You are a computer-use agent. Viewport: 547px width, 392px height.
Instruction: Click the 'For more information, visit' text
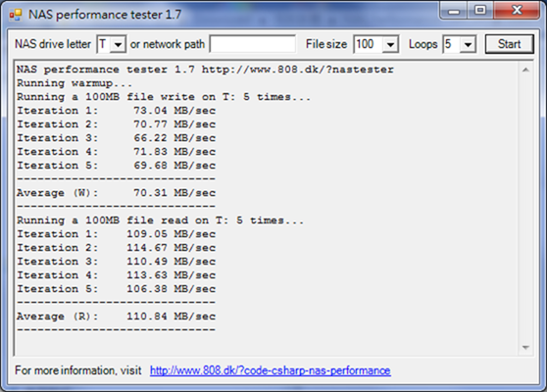(78, 370)
